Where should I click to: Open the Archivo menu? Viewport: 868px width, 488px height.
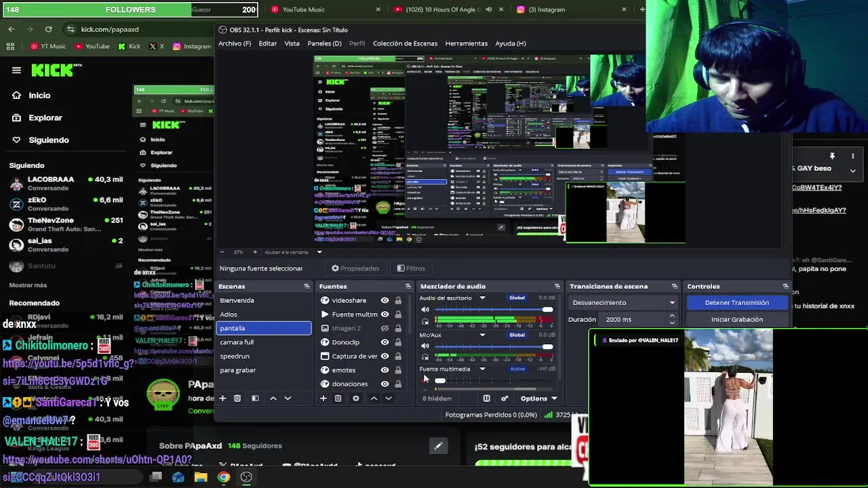click(235, 43)
